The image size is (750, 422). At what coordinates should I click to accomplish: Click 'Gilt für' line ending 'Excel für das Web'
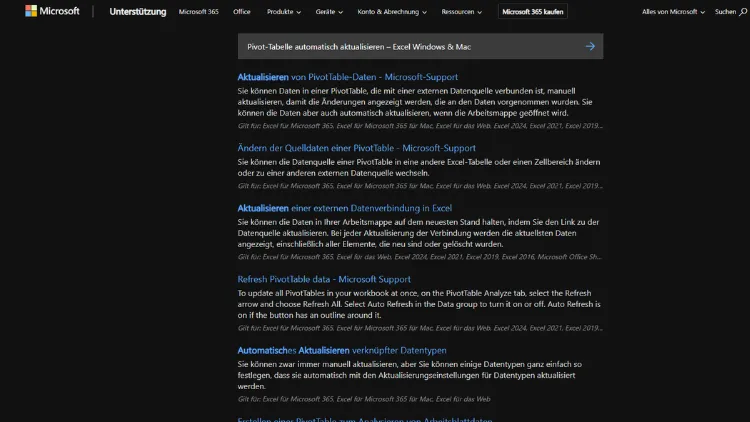pyautogui.click(x=364, y=399)
